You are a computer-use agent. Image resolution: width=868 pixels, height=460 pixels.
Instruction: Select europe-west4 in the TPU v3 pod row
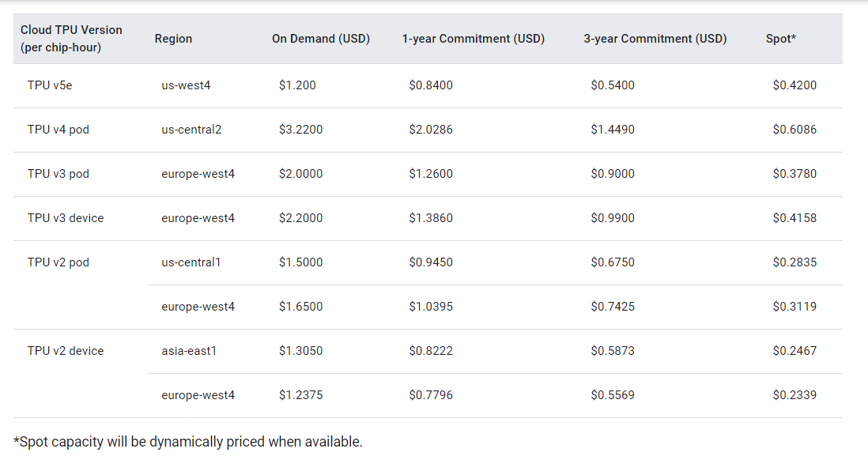click(198, 174)
